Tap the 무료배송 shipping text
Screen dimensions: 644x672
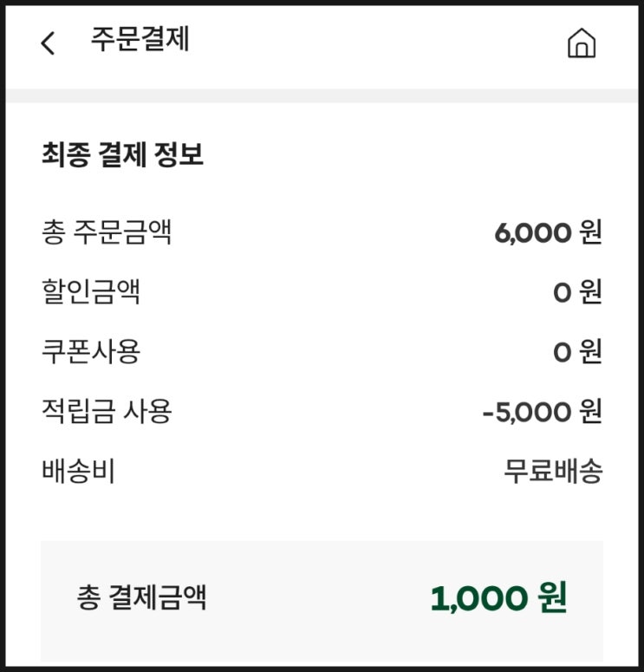(553, 473)
